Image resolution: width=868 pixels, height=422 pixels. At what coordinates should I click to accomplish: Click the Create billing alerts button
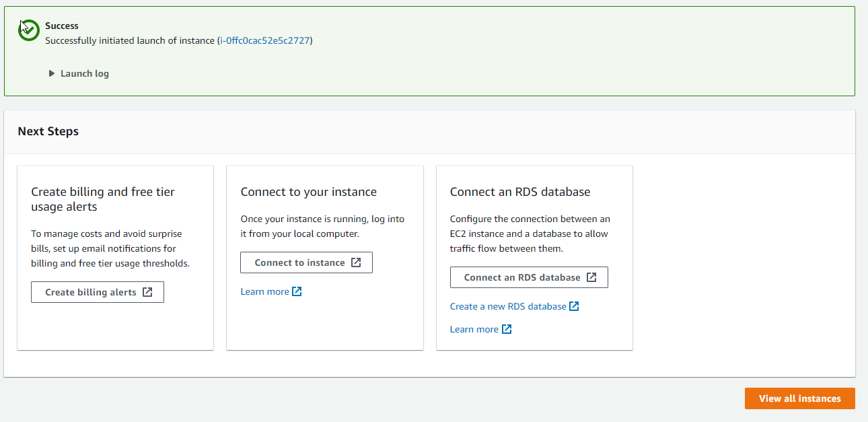tap(98, 292)
